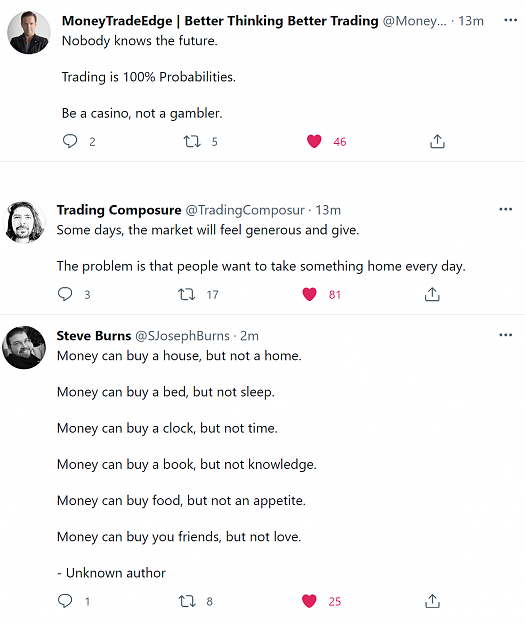The width and height of the screenshot is (525, 625).
Task: View Trading Composure avatar
Action: 24,222
